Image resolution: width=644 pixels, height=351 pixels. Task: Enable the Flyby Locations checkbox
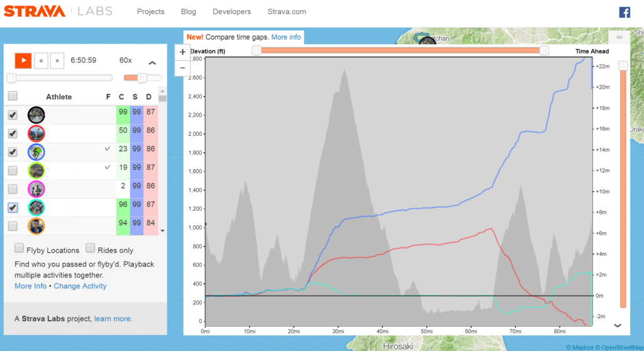click(19, 248)
